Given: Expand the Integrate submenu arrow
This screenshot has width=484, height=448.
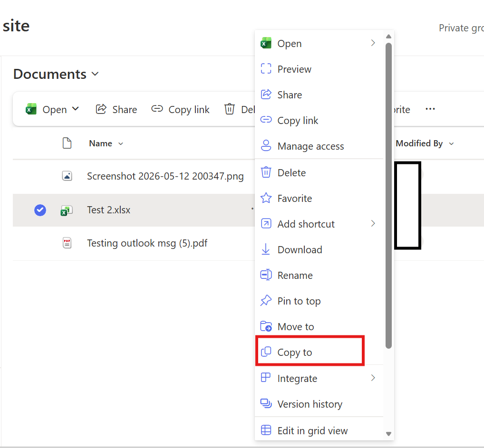Looking at the screenshot, I should [x=373, y=378].
